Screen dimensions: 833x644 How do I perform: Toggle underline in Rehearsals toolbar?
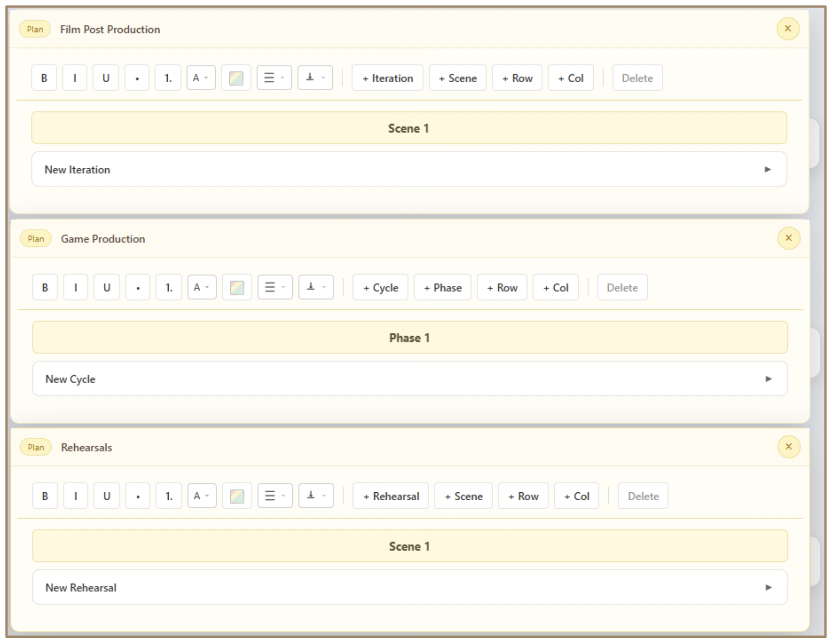pyautogui.click(x=107, y=496)
